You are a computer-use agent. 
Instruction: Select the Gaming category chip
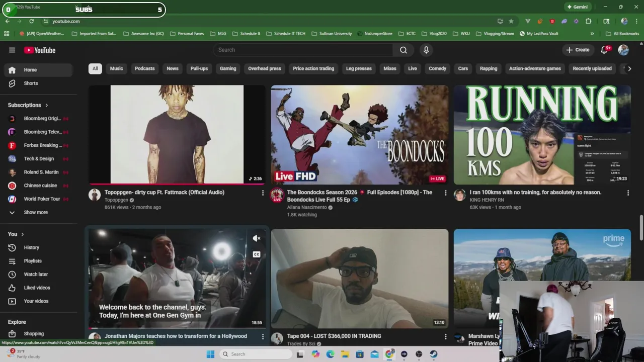pos(228,68)
